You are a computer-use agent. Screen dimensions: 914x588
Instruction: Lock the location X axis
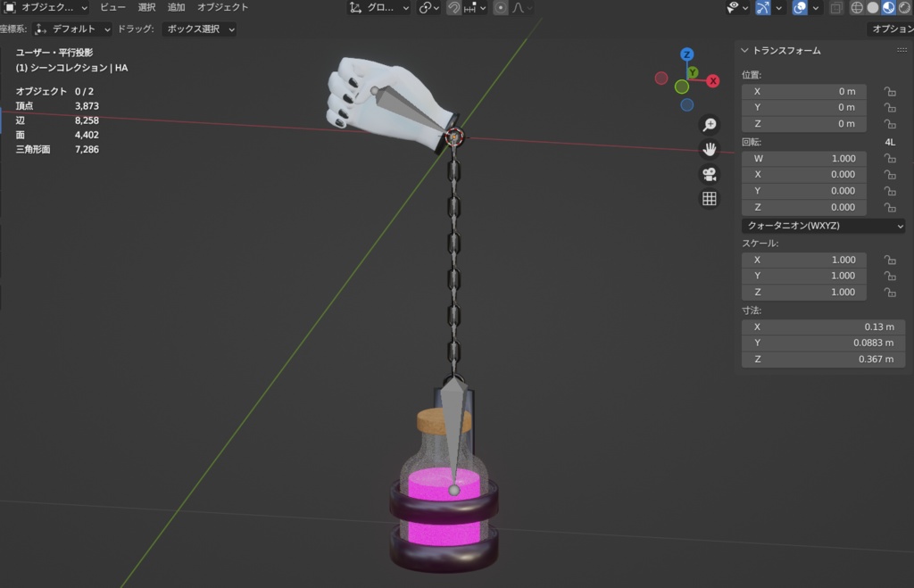tap(890, 92)
